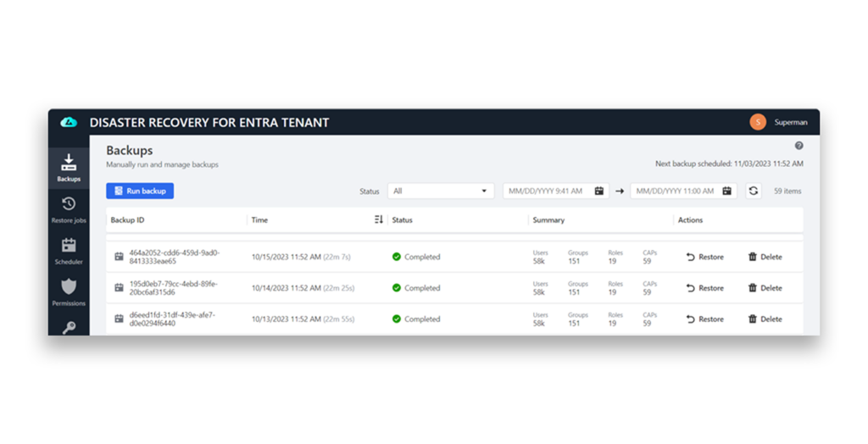Click the cloud logo in header
Image resolution: width=868 pixels, height=444 pixels.
(x=69, y=123)
